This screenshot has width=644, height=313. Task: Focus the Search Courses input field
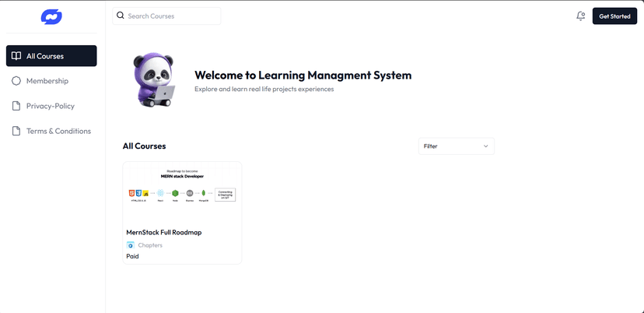[x=166, y=16]
